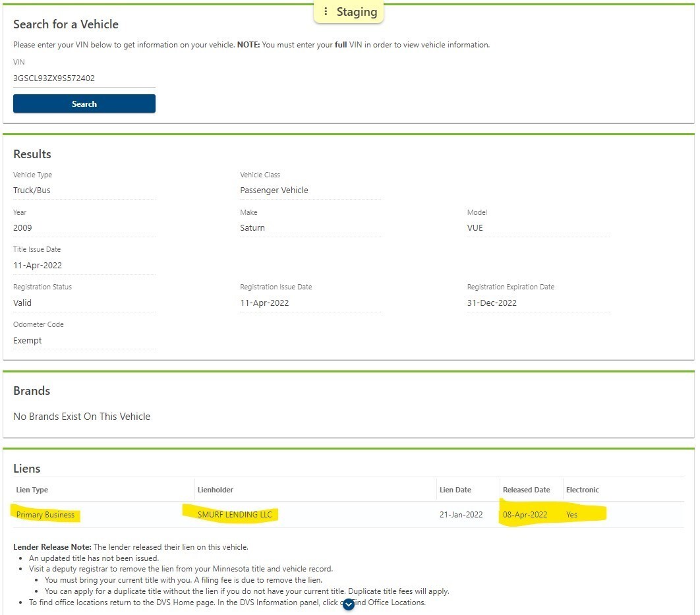This screenshot has height=615, width=700.
Task: Select the Vehicle Type field showing Truck/Bus
Action: tap(84, 190)
